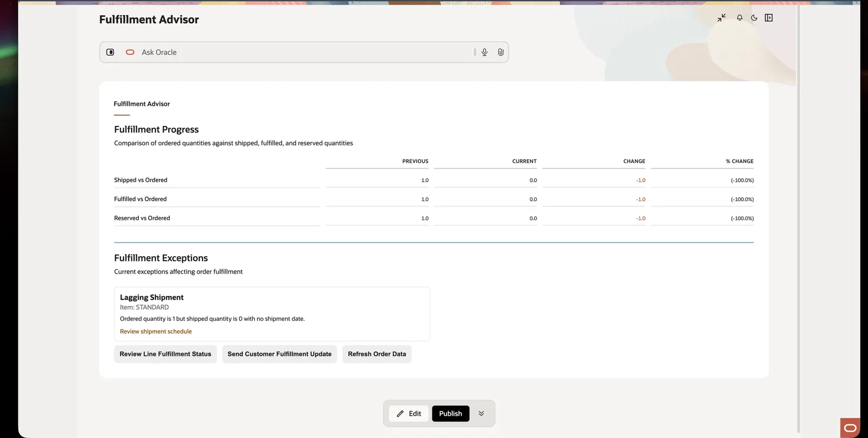The height and width of the screenshot is (438, 868).
Task: Click the % CHANGE column header
Action: [x=739, y=161]
